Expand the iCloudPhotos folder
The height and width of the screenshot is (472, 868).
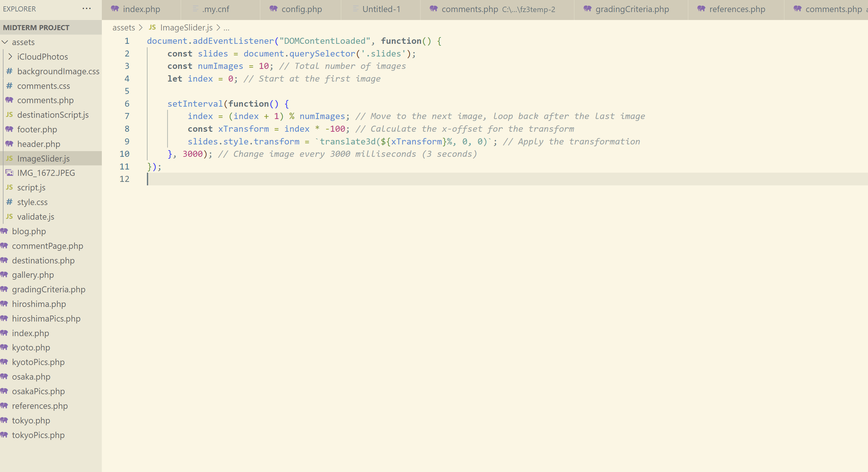click(10, 57)
